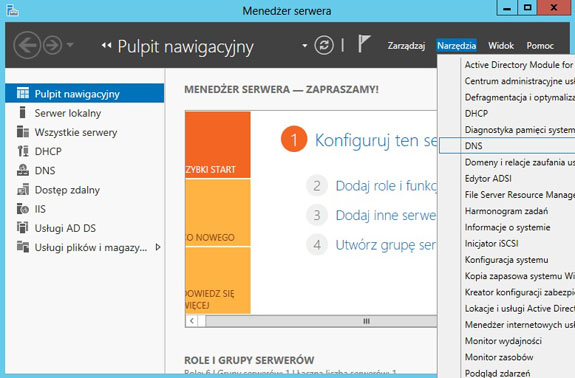Open Podgląd zdarzeń from the menu

506,373
